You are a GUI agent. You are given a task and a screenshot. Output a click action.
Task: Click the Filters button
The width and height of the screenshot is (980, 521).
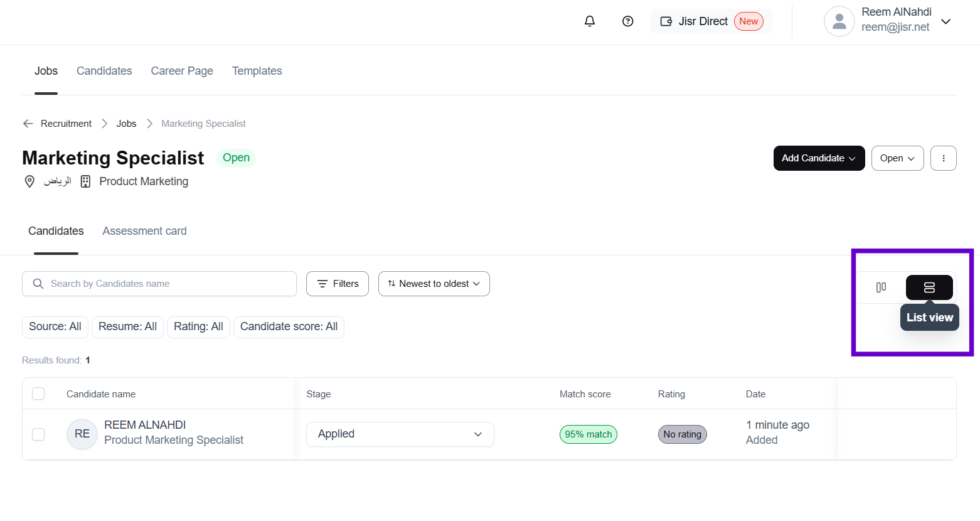pyautogui.click(x=338, y=284)
